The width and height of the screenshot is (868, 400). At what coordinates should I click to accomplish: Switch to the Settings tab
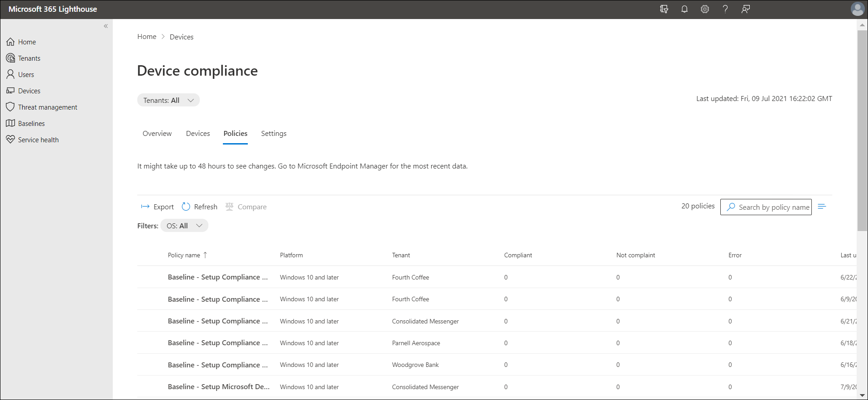pos(274,134)
